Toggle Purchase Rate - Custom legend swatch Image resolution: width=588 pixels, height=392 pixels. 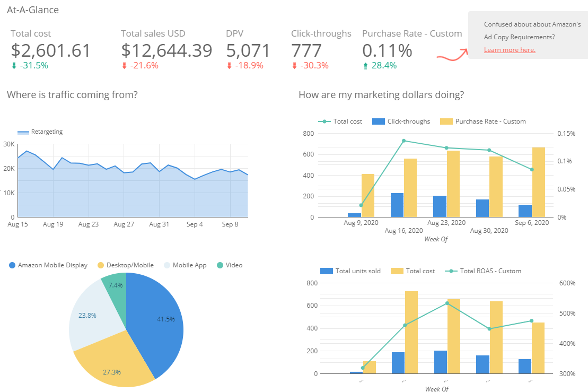tap(446, 121)
